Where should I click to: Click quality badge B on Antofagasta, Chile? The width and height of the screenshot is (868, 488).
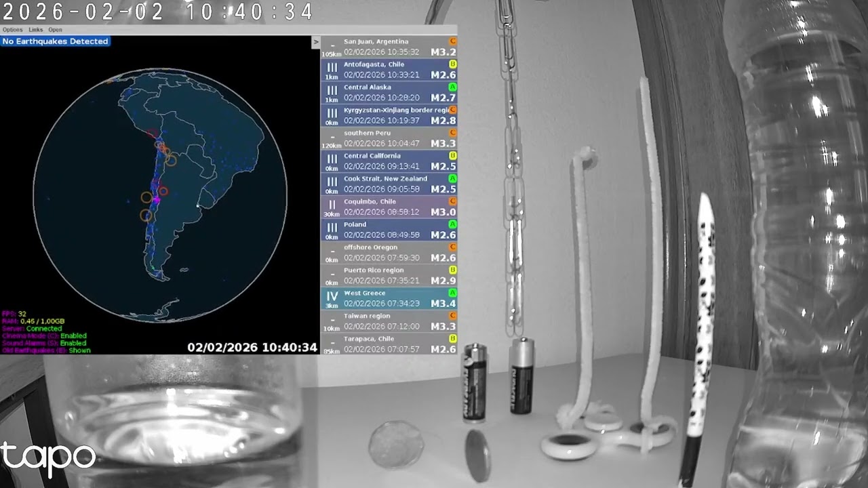tap(453, 64)
